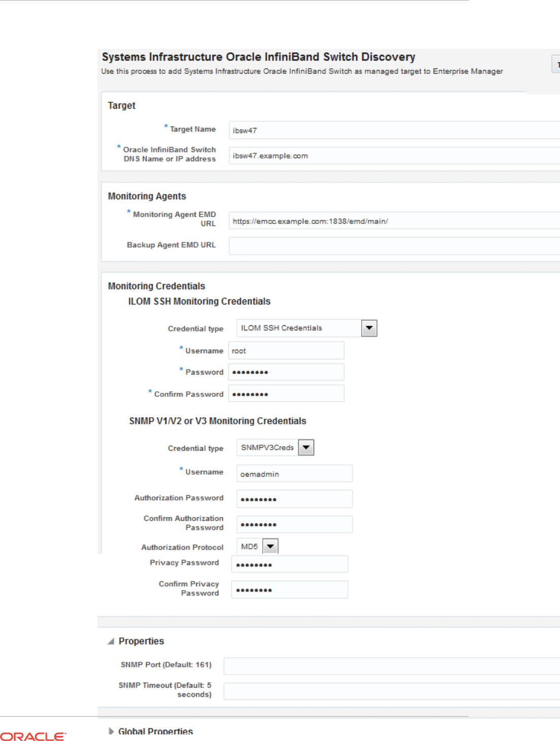560x741 pixels.
Task: Click the DNS Name or IP address field
Action: pyautogui.click(x=394, y=156)
